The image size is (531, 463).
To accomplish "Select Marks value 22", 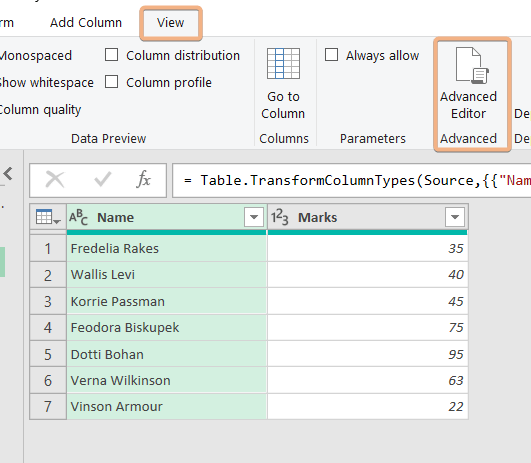I will (367, 406).
